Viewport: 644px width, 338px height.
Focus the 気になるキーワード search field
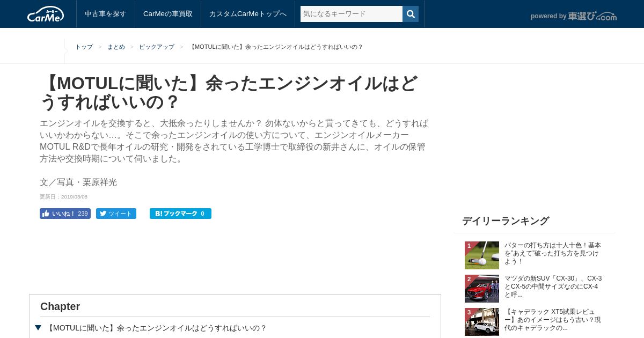click(x=352, y=14)
